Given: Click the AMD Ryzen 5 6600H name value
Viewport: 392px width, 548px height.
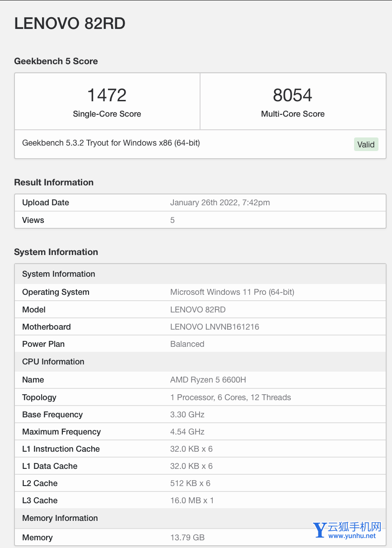Looking at the screenshot, I should pos(208,380).
